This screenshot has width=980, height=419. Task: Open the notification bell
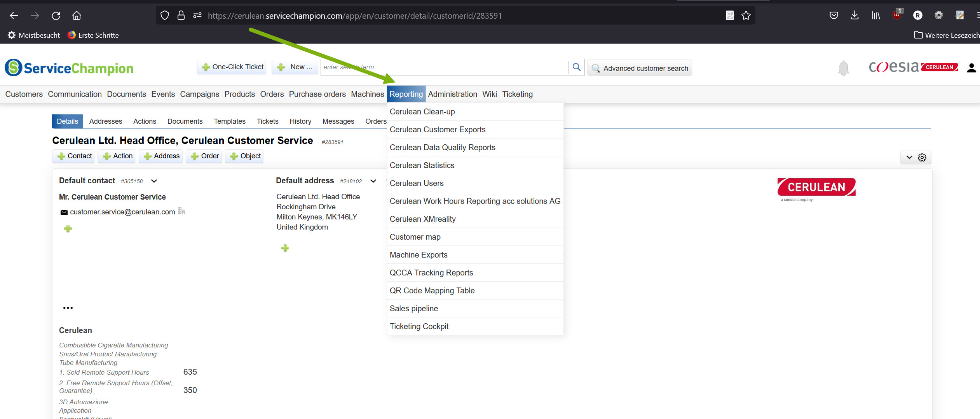tap(844, 68)
